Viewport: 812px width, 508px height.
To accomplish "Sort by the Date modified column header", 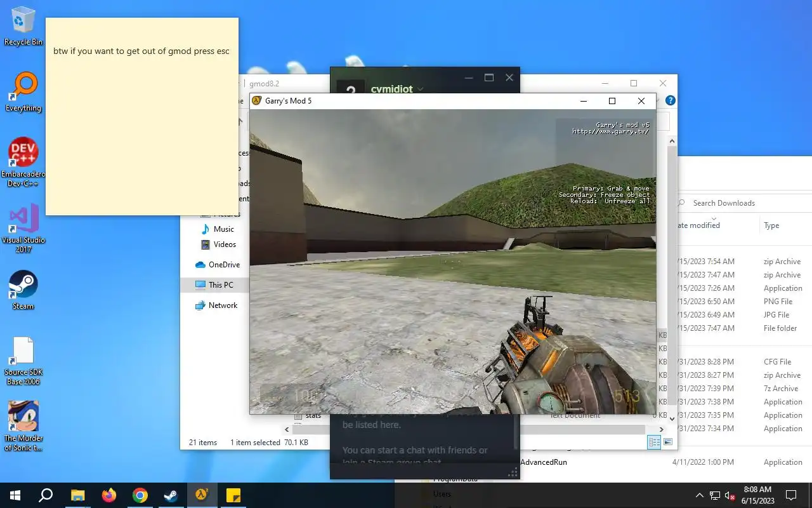I will point(698,225).
